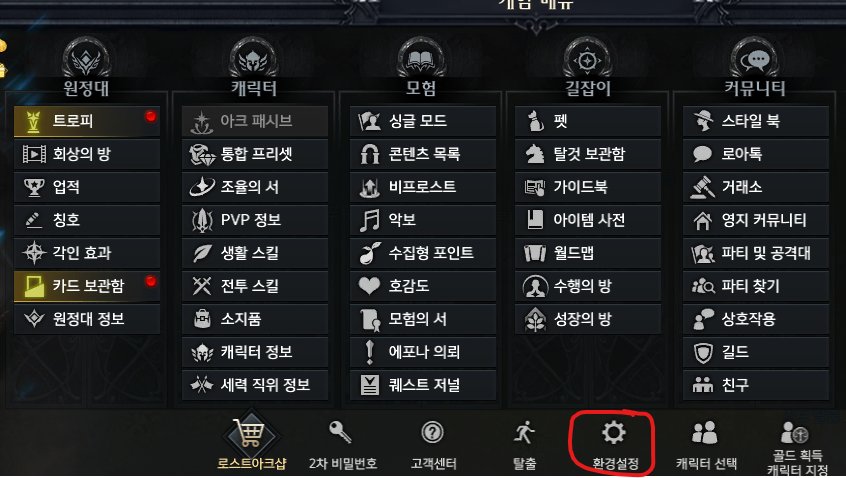This screenshot has width=846, height=478.
Task: Click the 2차 비밀번호 key icon
Action: coord(340,432)
